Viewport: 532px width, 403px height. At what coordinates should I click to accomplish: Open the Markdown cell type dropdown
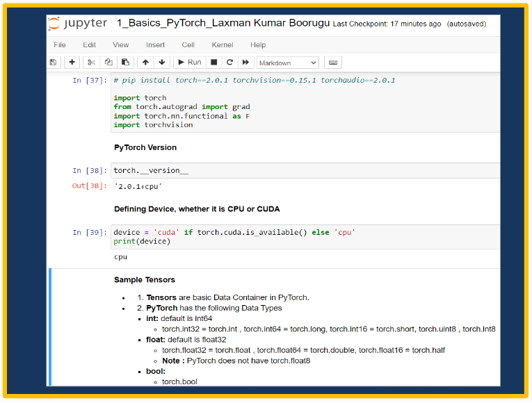pyautogui.click(x=287, y=63)
